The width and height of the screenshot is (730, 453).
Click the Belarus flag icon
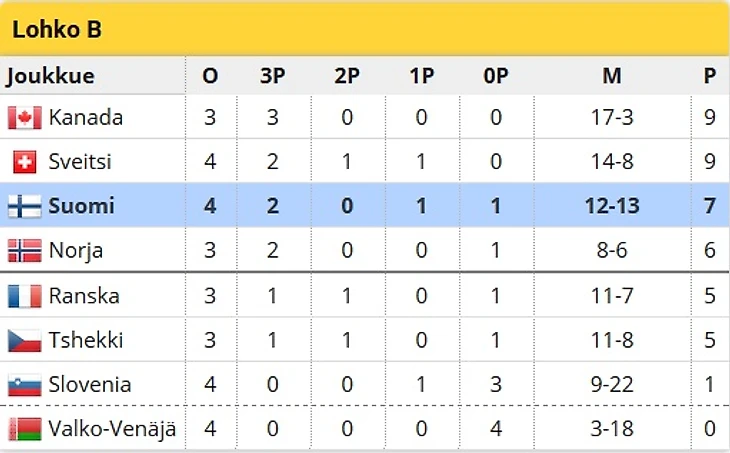24,429
